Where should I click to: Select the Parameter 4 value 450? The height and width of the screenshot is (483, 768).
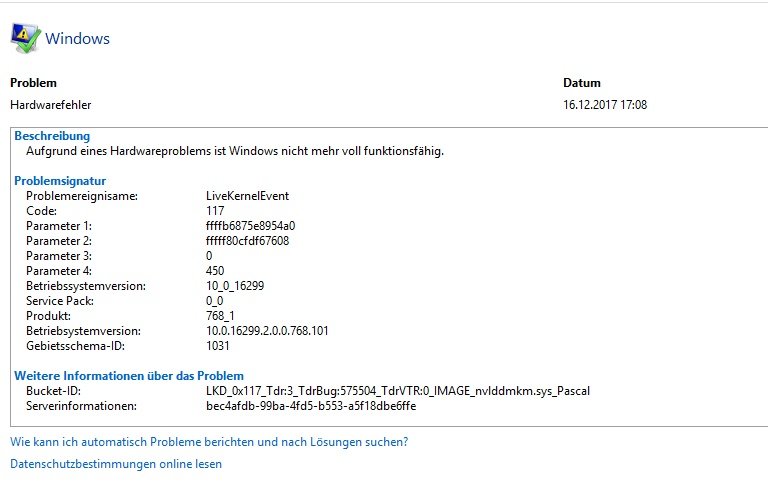(215, 271)
